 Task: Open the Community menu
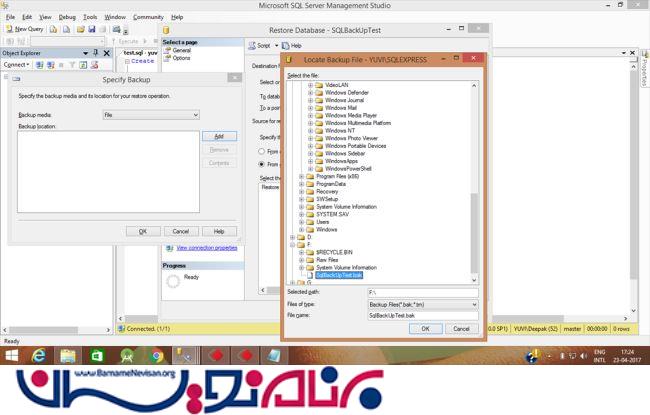[148, 17]
